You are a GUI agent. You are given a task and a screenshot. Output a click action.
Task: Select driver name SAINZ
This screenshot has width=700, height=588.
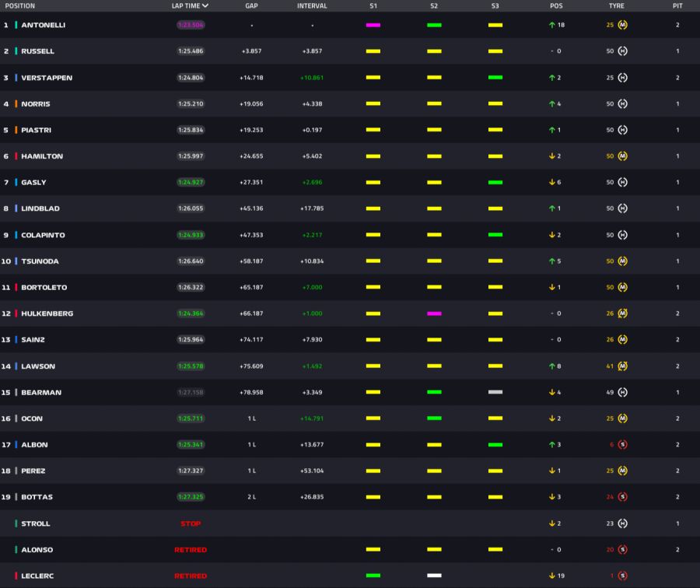pyautogui.click(x=33, y=339)
